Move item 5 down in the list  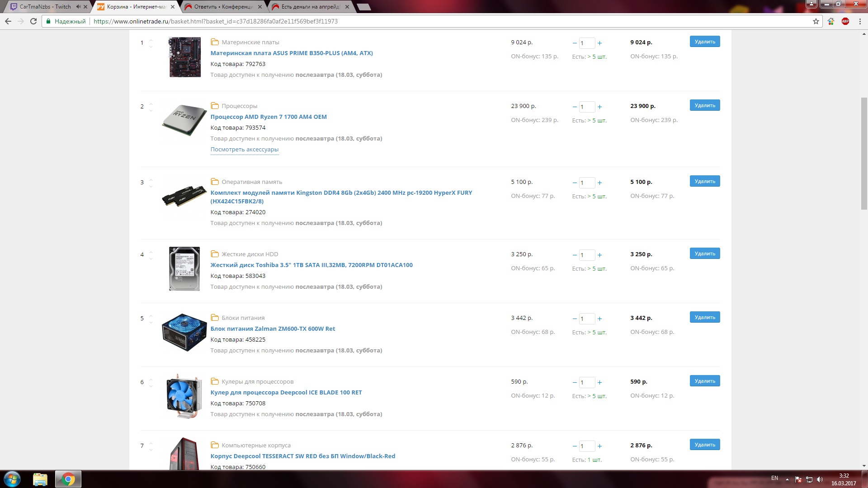[x=151, y=322]
